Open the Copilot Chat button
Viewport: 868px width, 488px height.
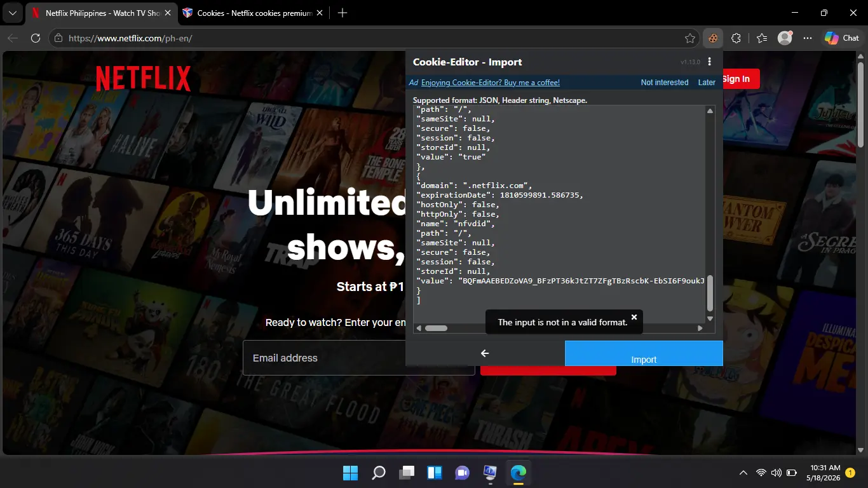[841, 38]
